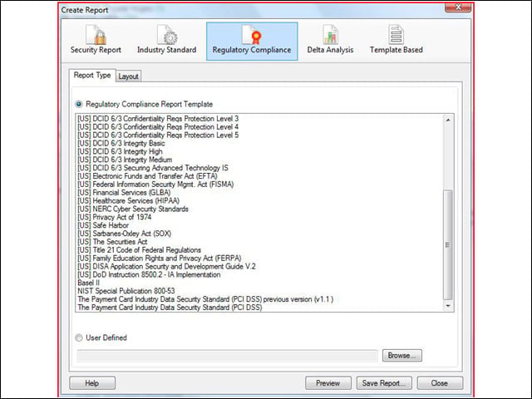Image resolution: width=532 pixels, height=399 pixels.
Task: Select DCID 6/3 Confidentiality Reqs Protection Level 4
Action: point(158,127)
